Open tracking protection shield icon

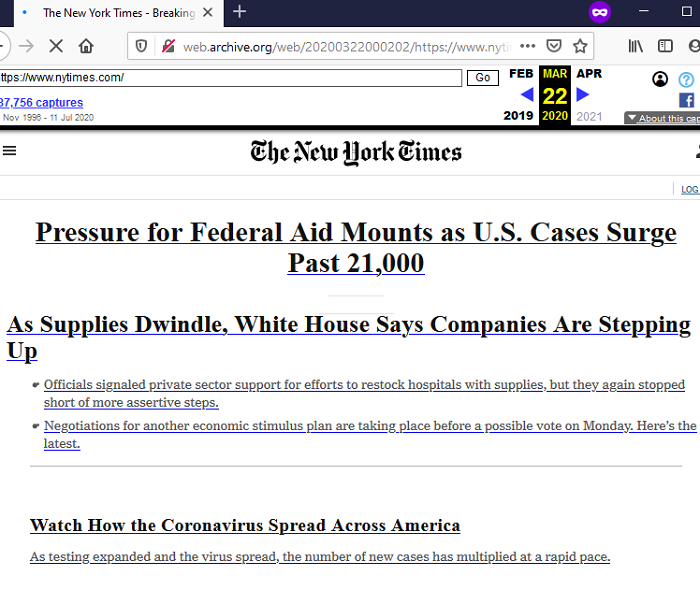(x=141, y=46)
